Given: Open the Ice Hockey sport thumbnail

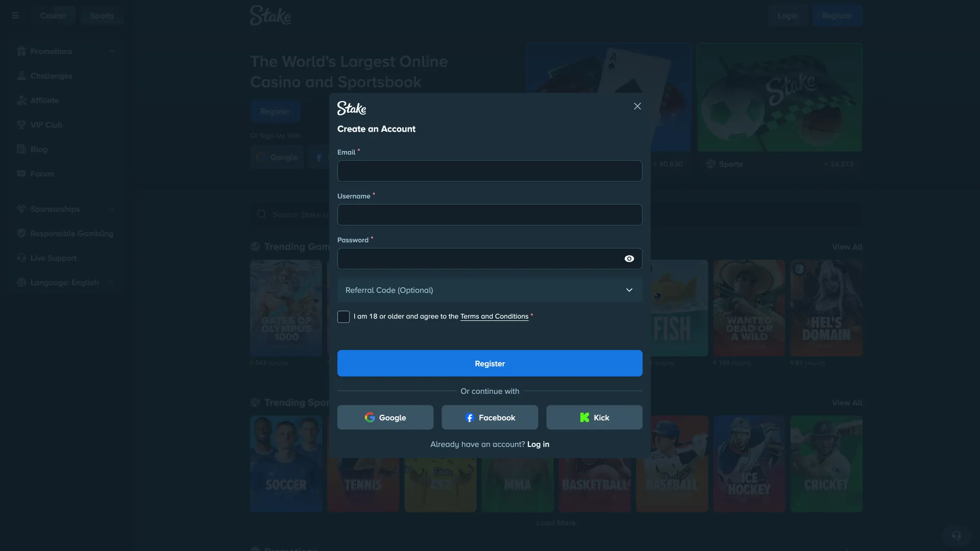Looking at the screenshot, I should coord(749,464).
